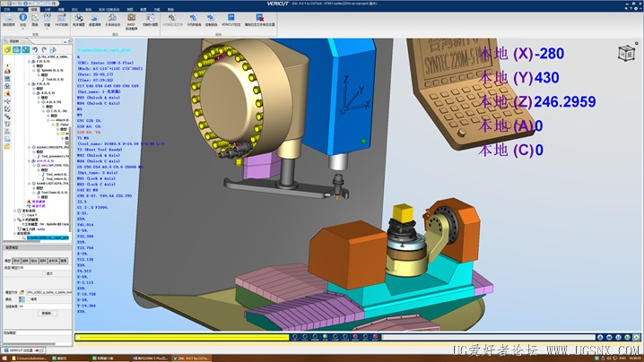This screenshot has height=362, width=644.
Task: Open the File menu tab
Action: pos(7,9)
